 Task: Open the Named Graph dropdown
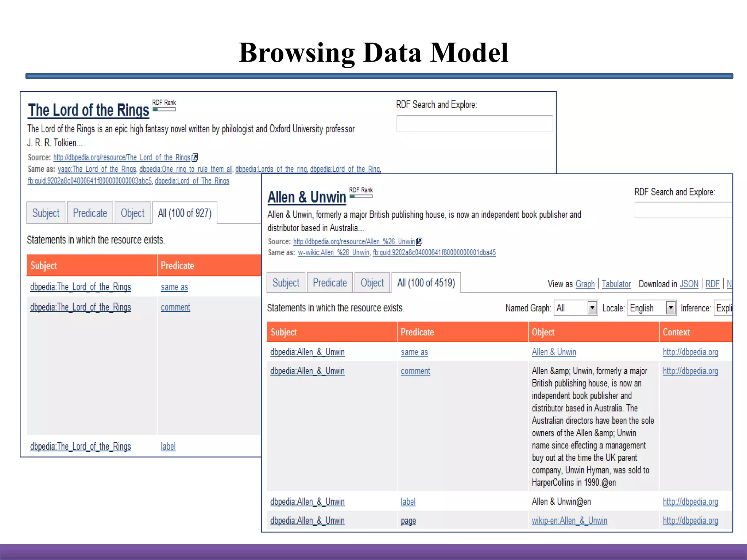point(576,308)
